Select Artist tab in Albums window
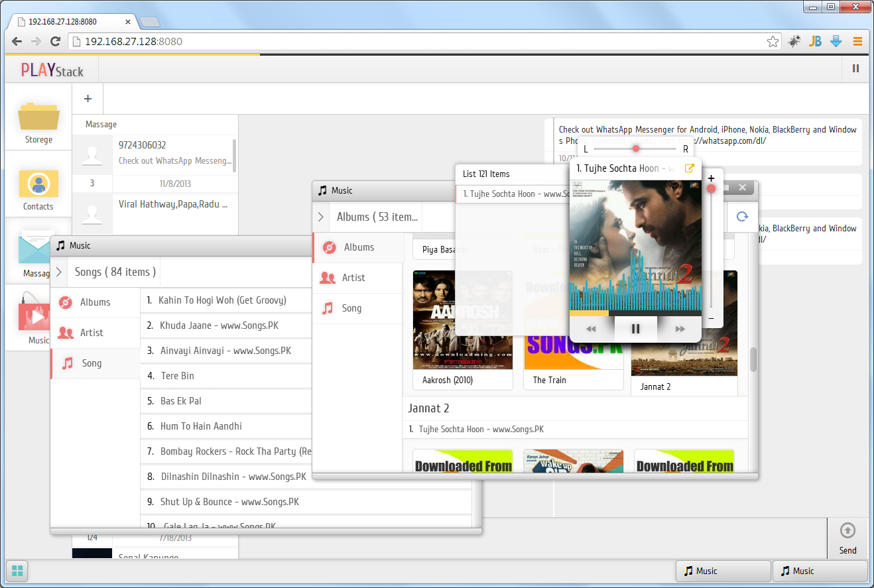 [x=358, y=278]
